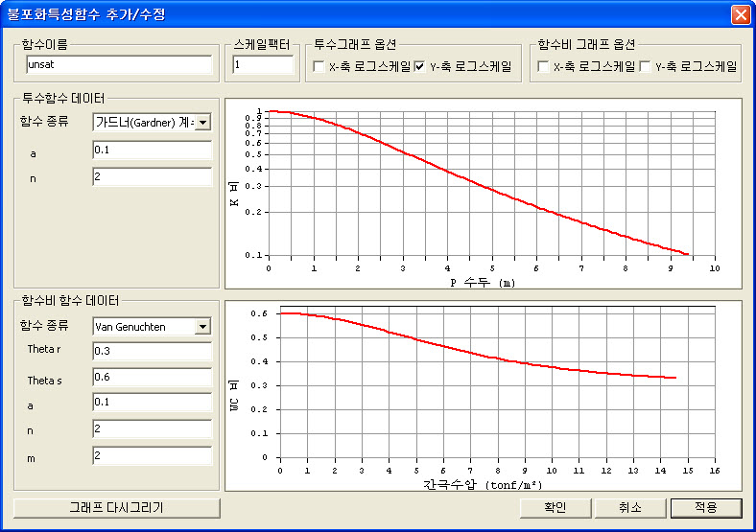756x532 pixels.
Task: Click the 함수비 a field with 0.1
Action: 152,403
